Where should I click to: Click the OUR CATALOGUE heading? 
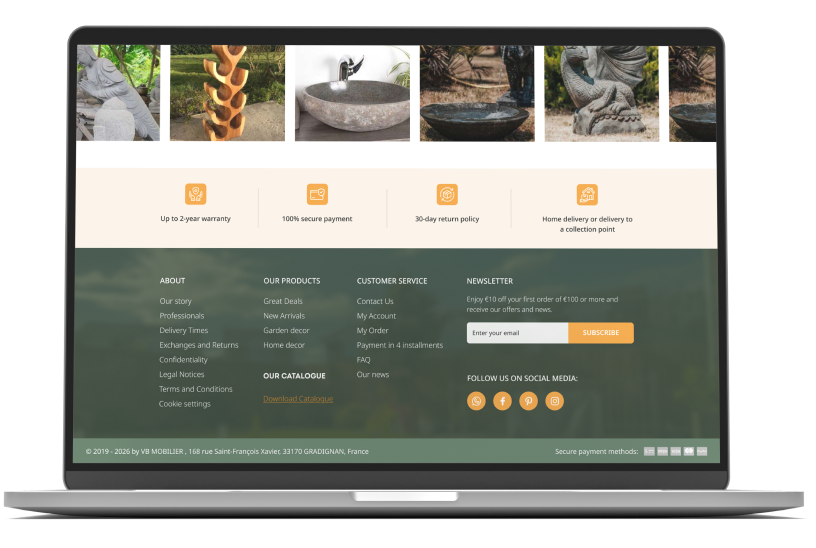pyautogui.click(x=294, y=376)
